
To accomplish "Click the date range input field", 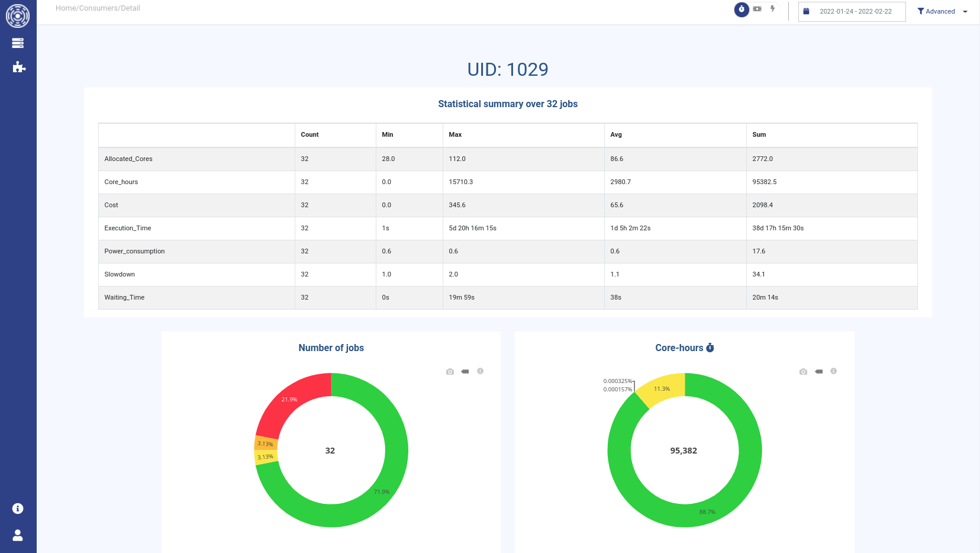I will pyautogui.click(x=856, y=11).
